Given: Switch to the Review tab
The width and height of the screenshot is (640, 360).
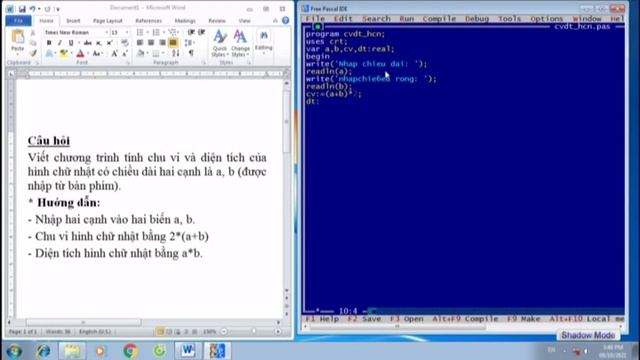Looking at the screenshot, I should click(217, 21).
